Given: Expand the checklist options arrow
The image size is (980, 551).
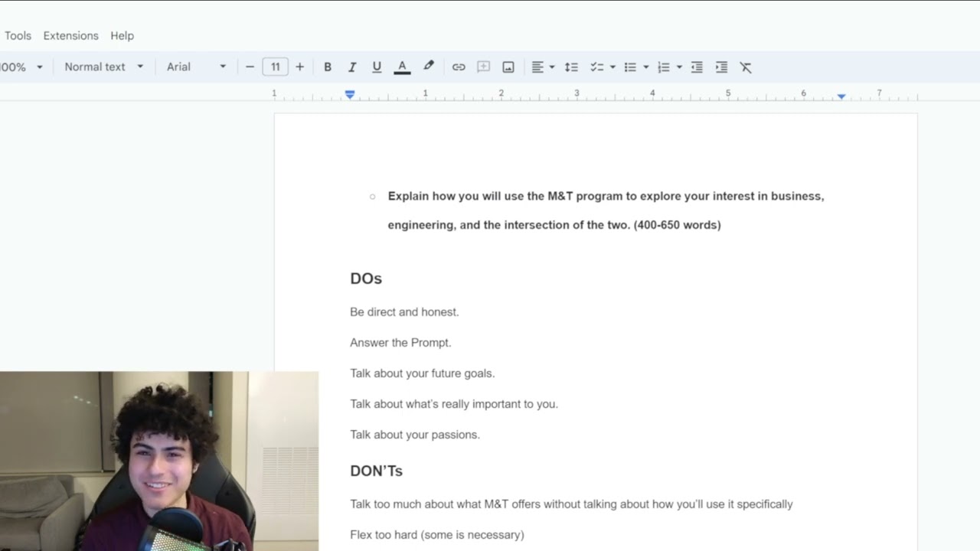Looking at the screenshot, I should pos(612,67).
